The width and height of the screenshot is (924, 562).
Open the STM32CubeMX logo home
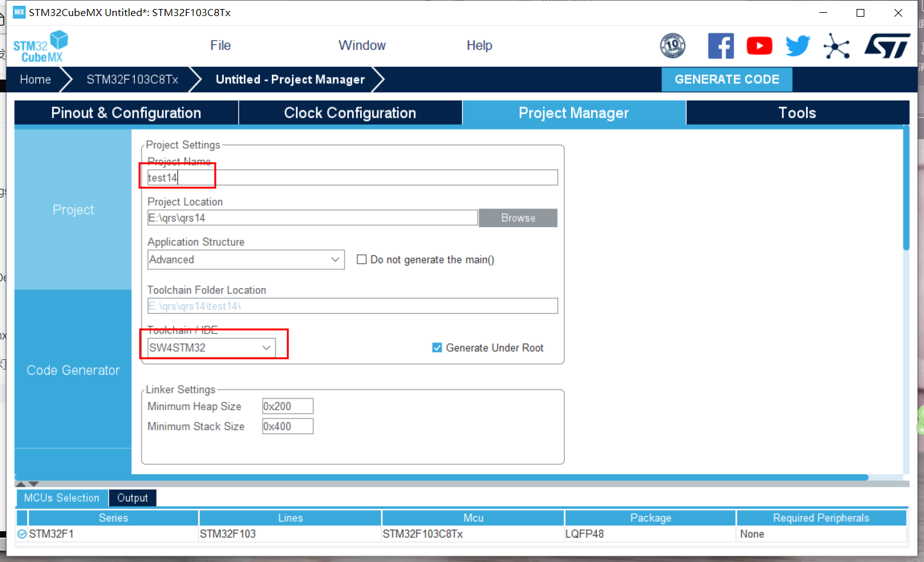tap(40, 46)
